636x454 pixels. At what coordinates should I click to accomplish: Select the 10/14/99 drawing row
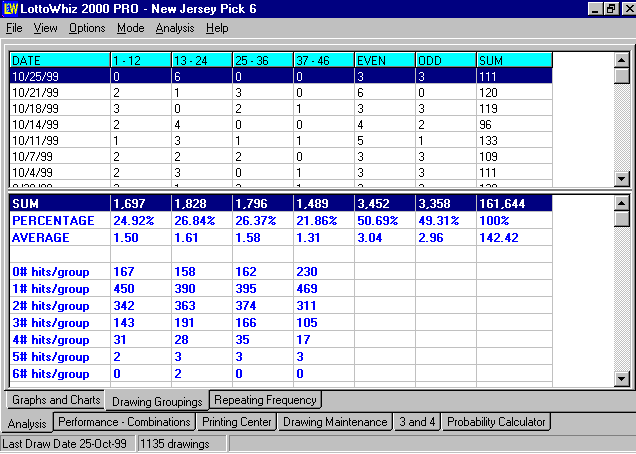(281, 124)
